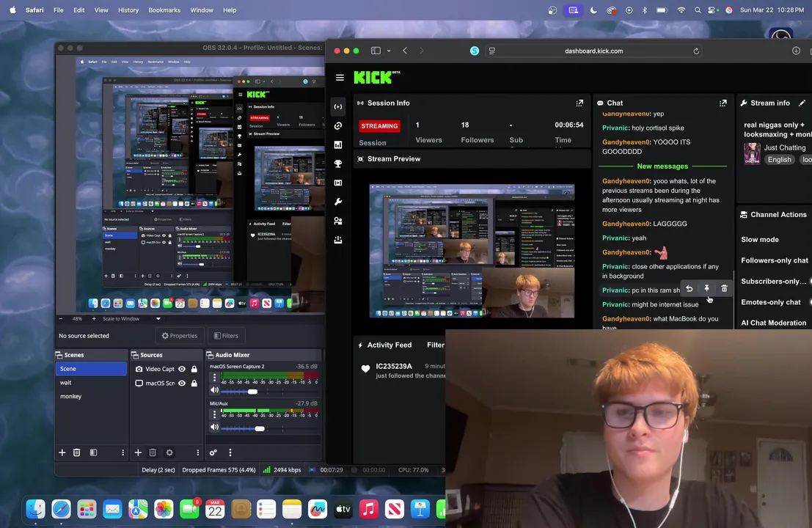Open the trophy icon in Kick sidebar

click(338, 164)
